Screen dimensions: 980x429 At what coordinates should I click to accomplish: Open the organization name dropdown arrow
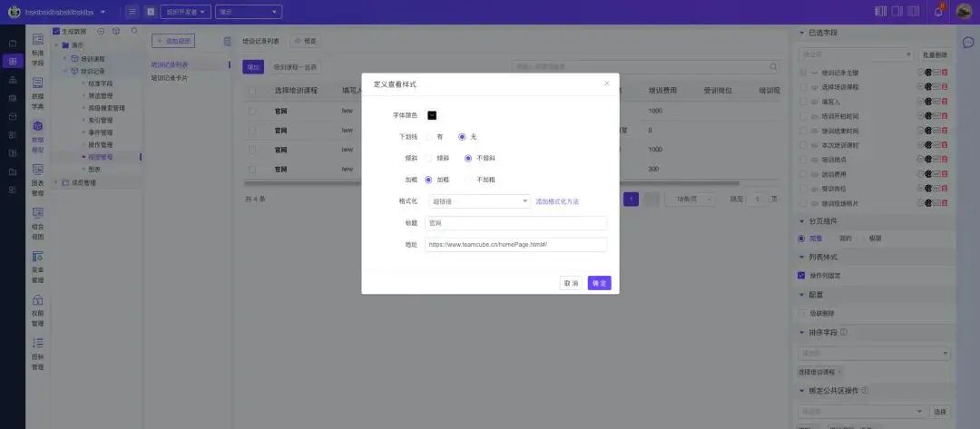[103, 12]
